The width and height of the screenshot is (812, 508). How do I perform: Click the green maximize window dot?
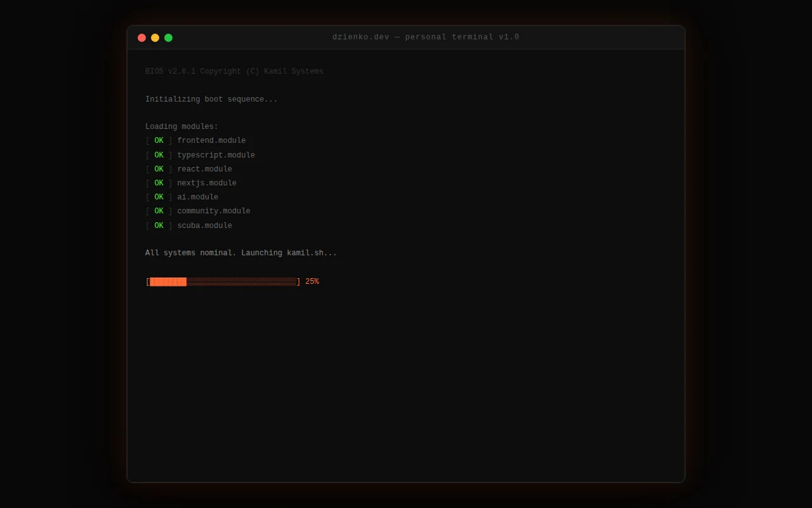[168, 37]
